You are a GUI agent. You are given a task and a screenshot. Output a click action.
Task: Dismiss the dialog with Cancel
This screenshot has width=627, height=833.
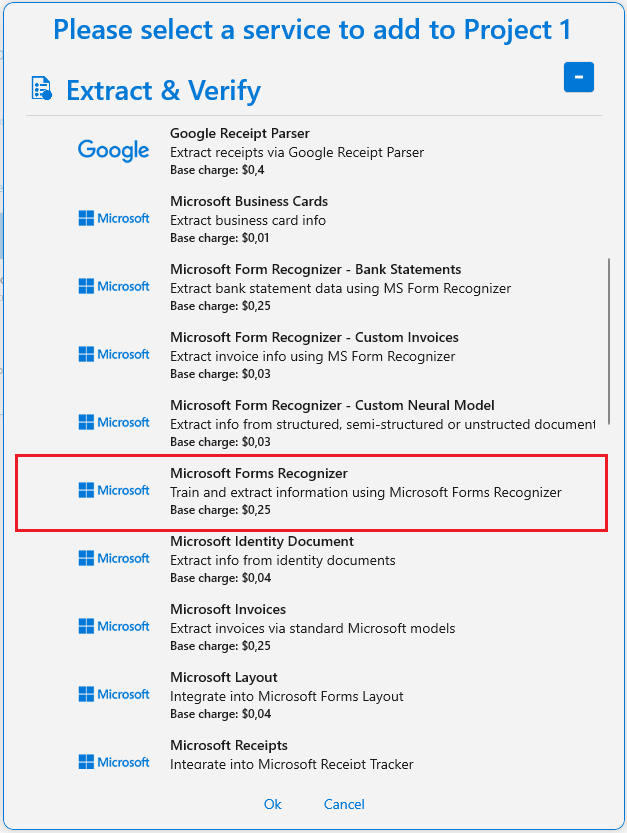pos(344,804)
